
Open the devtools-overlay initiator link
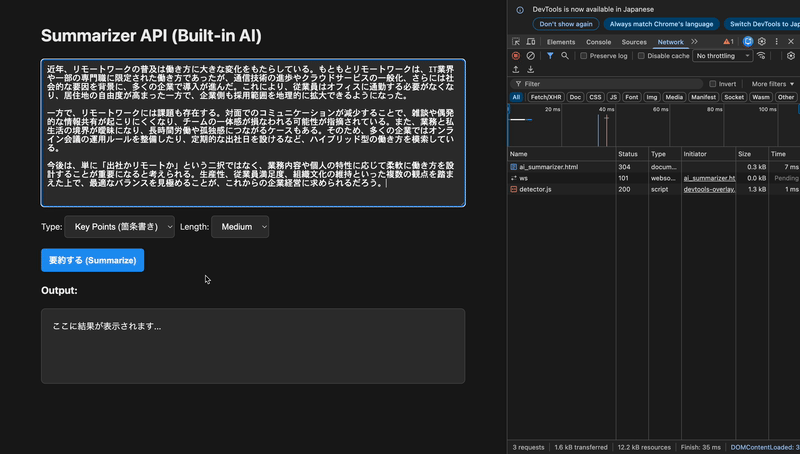click(709, 189)
